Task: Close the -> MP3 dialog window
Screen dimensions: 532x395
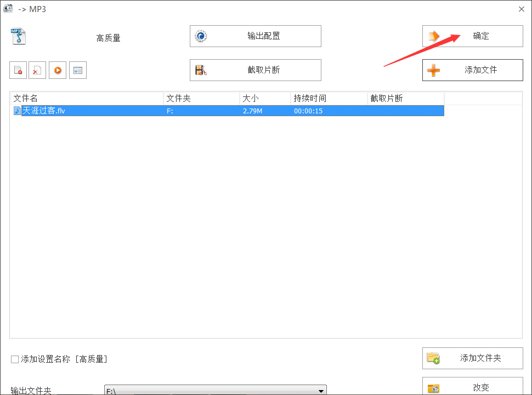Action: (x=522, y=9)
